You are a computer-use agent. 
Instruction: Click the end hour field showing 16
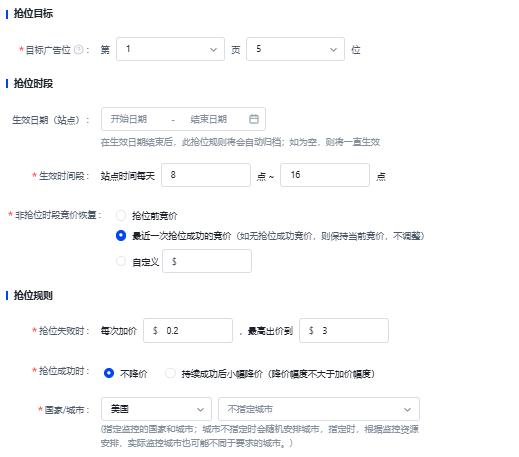click(325, 175)
